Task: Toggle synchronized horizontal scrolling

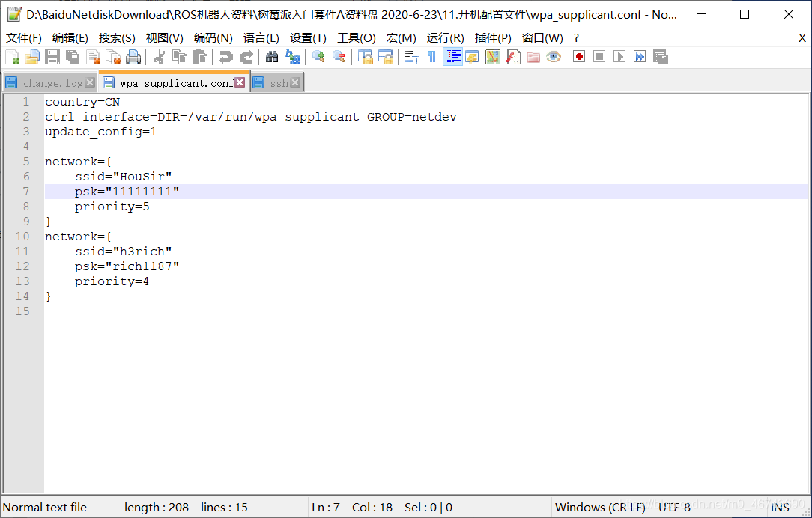Action: (x=385, y=57)
